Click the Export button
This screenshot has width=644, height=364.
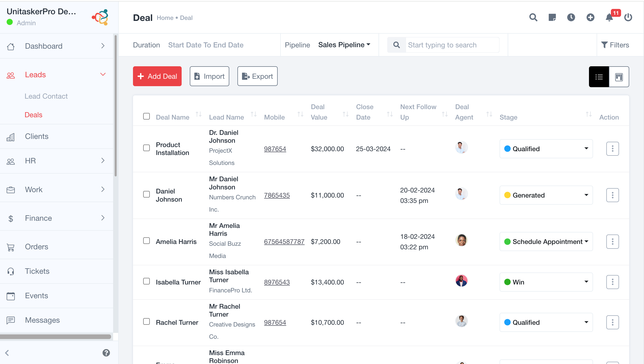coord(257,76)
